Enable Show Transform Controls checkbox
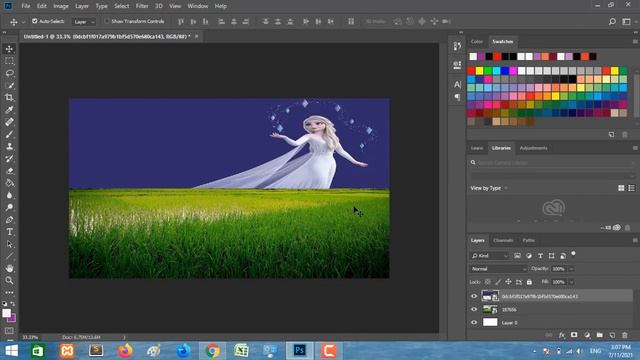640x360 pixels. point(107,21)
